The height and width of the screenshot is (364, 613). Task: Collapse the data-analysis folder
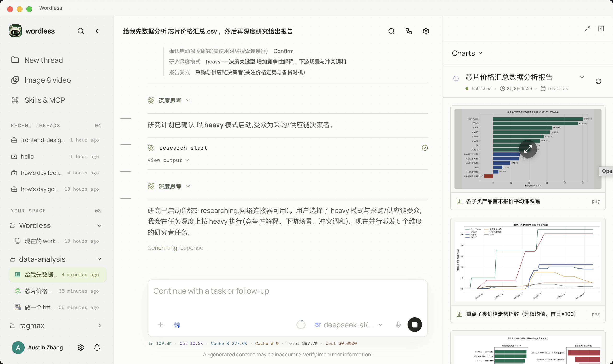pos(99,259)
